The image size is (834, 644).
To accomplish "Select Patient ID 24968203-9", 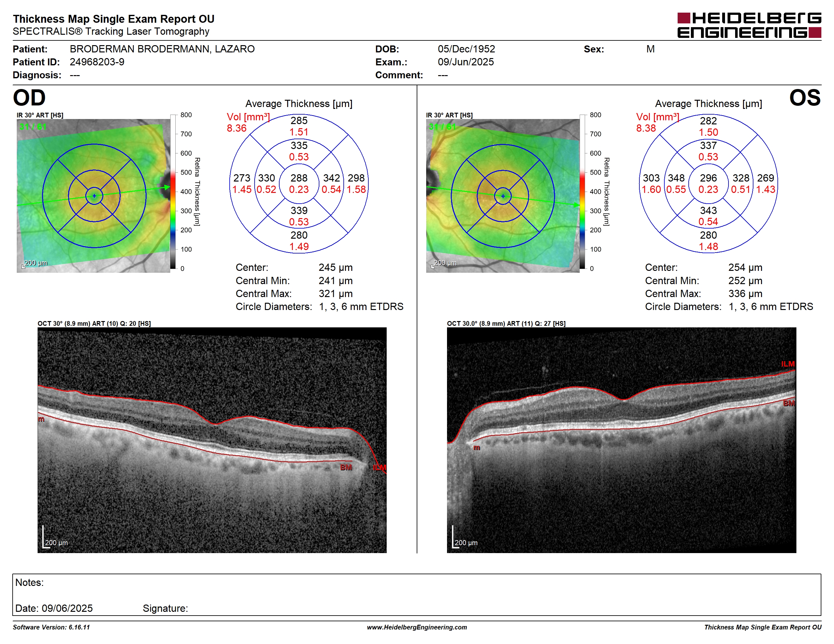I will [x=97, y=62].
